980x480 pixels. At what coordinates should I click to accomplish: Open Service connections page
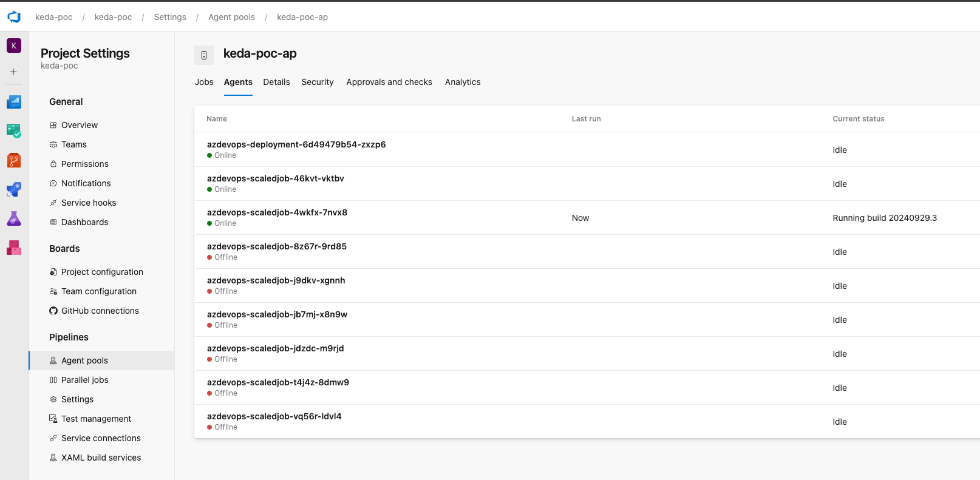(101, 438)
